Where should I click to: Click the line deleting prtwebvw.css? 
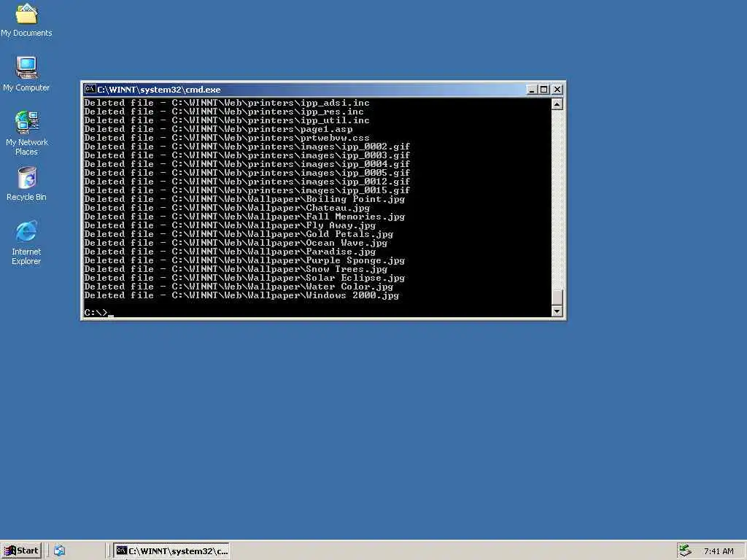(x=227, y=138)
